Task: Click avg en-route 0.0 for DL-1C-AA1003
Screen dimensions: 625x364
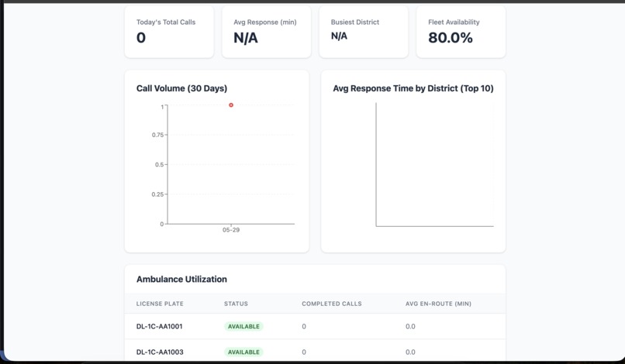Action: (x=410, y=352)
